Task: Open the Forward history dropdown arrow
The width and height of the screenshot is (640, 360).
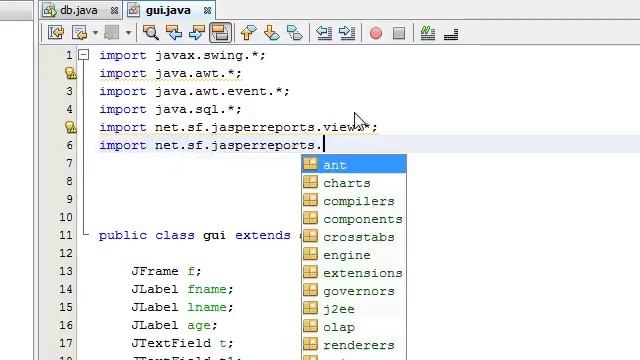Action: click(x=128, y=33)
